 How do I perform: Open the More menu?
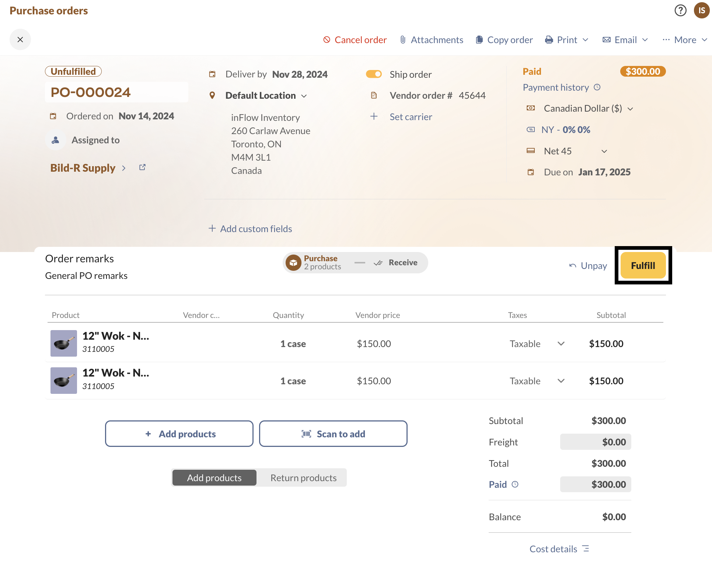(685, 39)
